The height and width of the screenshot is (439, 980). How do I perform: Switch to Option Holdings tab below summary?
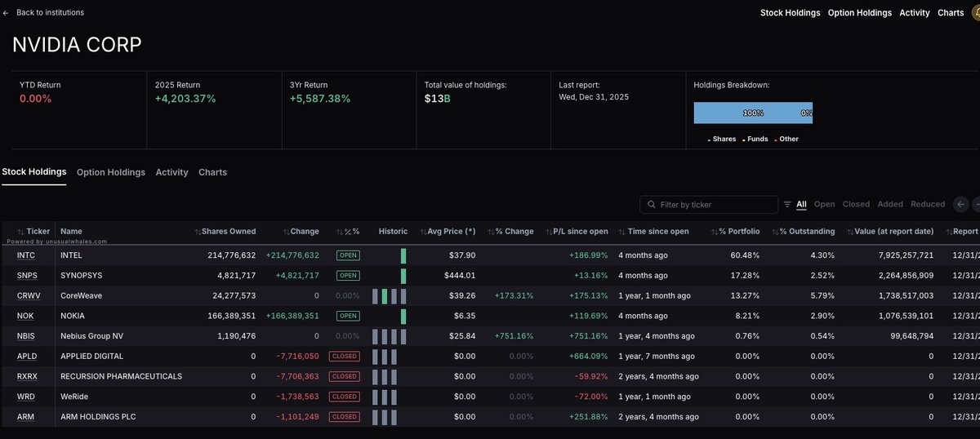pos(111,172)
